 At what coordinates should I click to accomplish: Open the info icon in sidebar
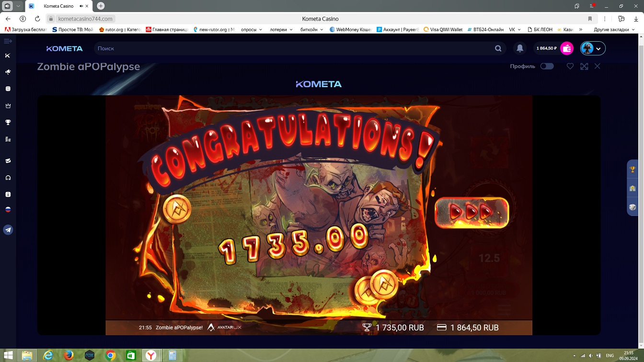click(8, 194)
